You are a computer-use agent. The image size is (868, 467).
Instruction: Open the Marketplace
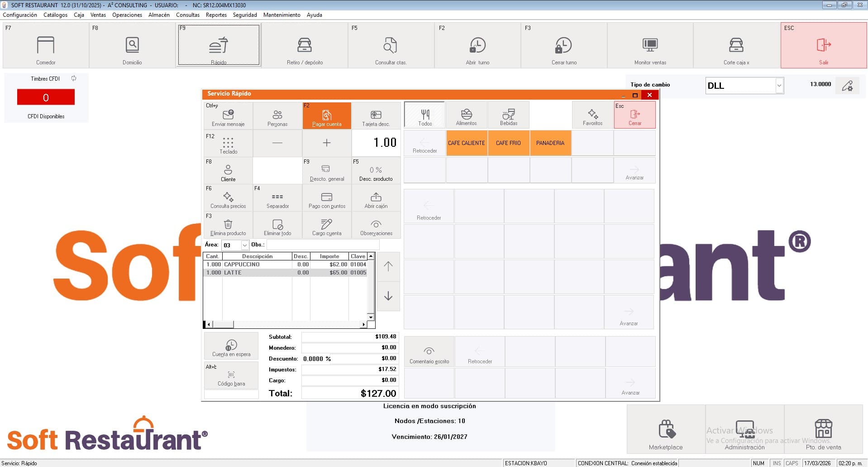point(665,430)
